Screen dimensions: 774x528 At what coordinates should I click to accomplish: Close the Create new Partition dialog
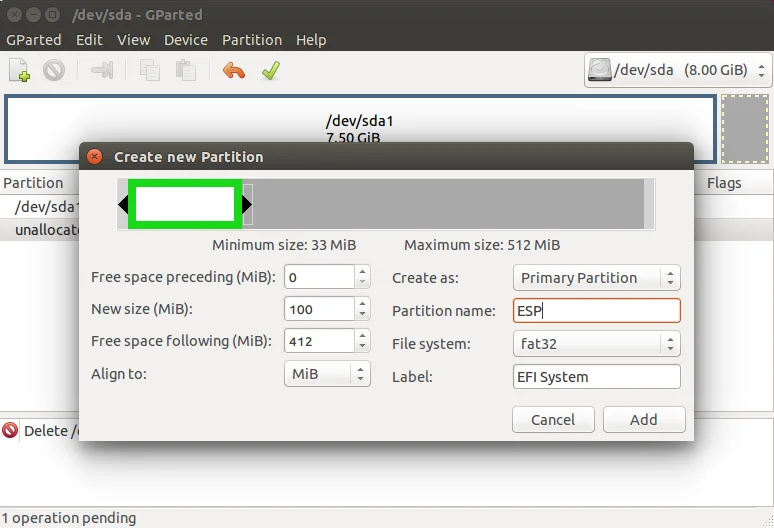pos(94,157)
